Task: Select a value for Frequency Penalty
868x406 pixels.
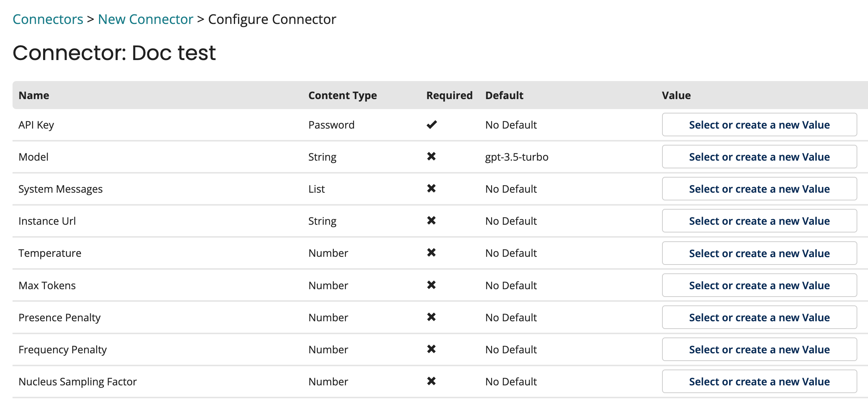Action: point(759,350)
